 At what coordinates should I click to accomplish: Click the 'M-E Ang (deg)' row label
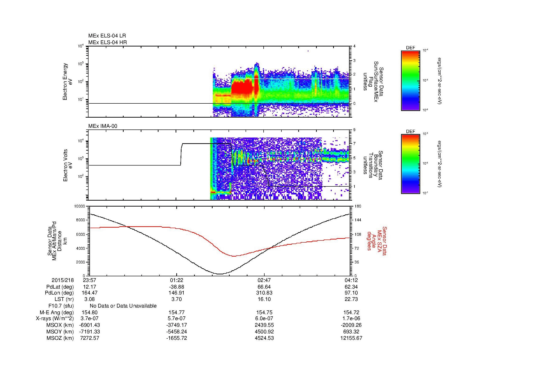pos(57,313)
